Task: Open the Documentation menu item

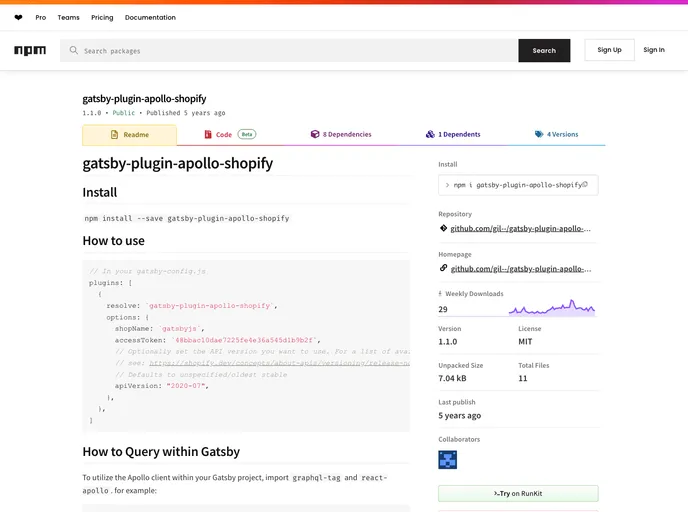Action: (x=150, y=18)
